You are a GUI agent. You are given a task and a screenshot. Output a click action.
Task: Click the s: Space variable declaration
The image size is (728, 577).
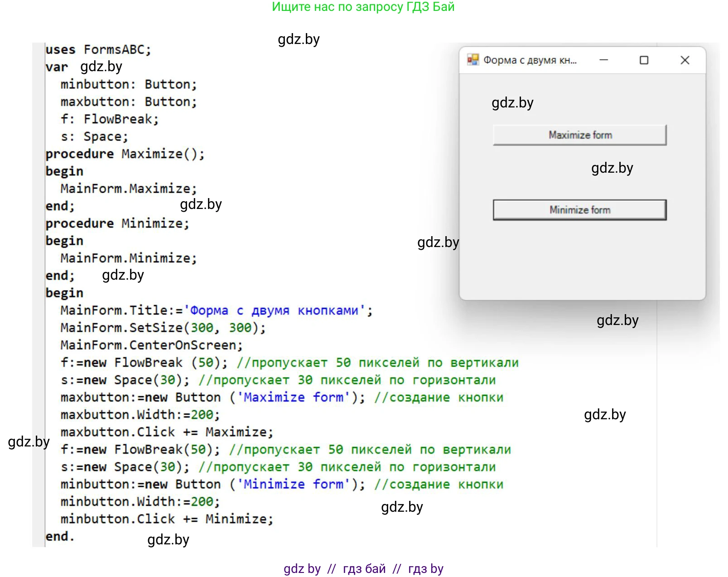click(94, 136)
